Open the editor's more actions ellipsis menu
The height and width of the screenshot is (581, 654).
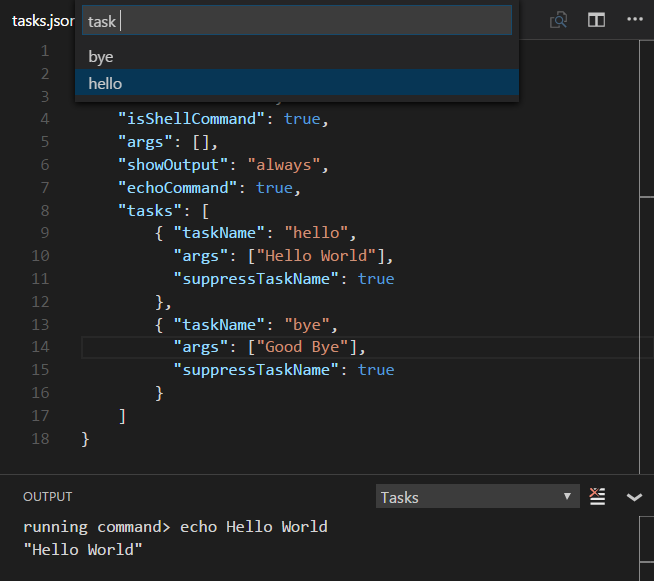(634, 20)
